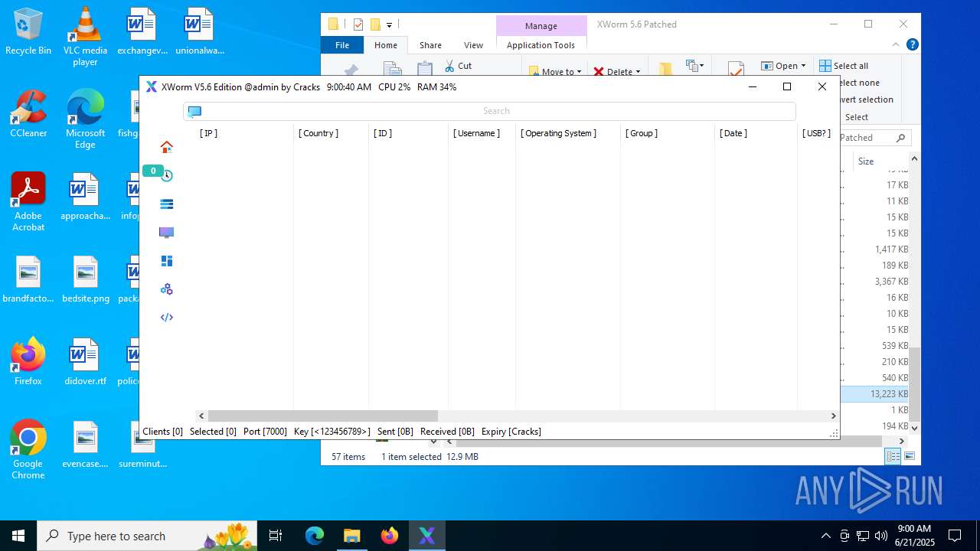Screen dimensions: 980x551
Task: Open File Explorer help question mark
Action: click(x=912, y=45)
